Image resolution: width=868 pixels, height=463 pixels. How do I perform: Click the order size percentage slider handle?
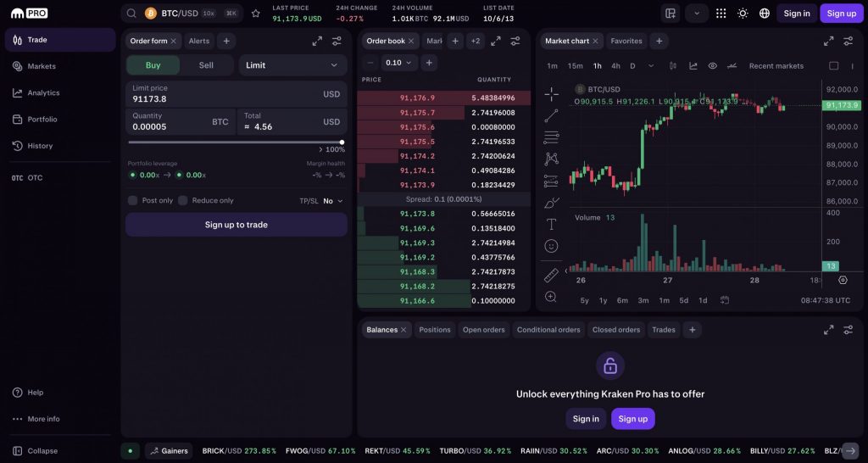coord(342,142)
